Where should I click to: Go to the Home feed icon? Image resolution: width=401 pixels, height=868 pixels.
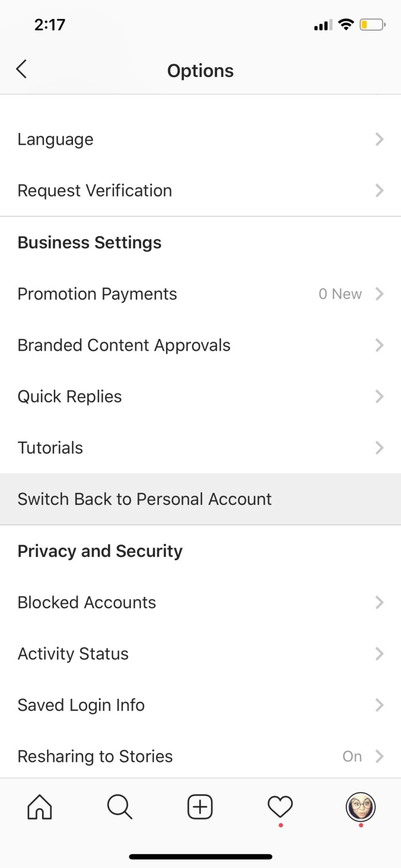click(40, 807)
